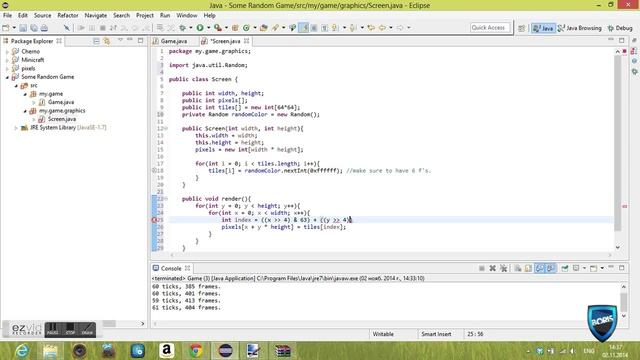Click the Pin Console icon

point(564,268)
